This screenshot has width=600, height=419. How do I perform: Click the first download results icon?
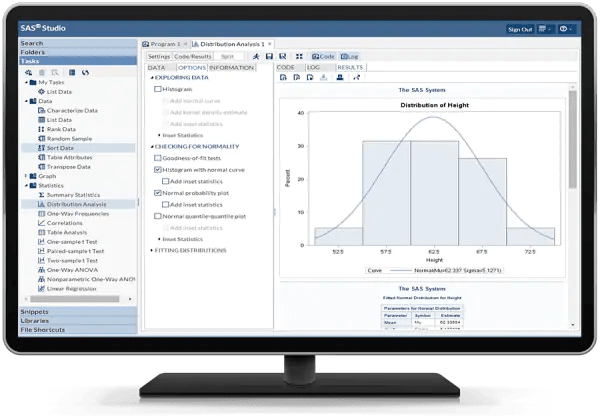[x=283, y=77]
